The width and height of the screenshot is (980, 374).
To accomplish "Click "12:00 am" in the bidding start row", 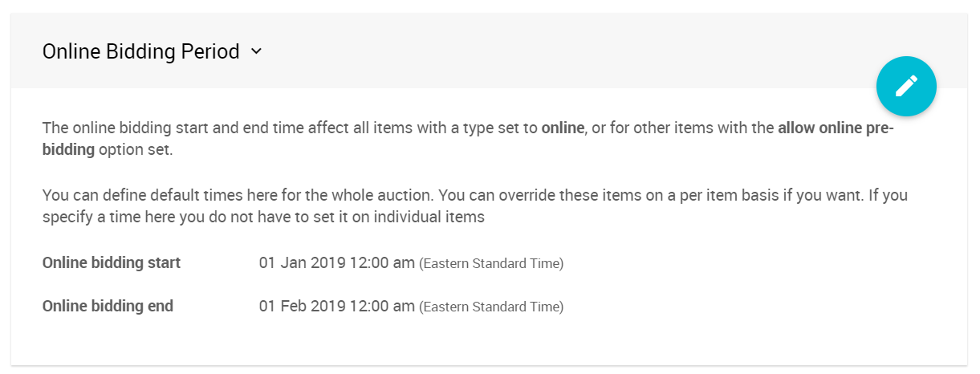I will coord(381,262).
